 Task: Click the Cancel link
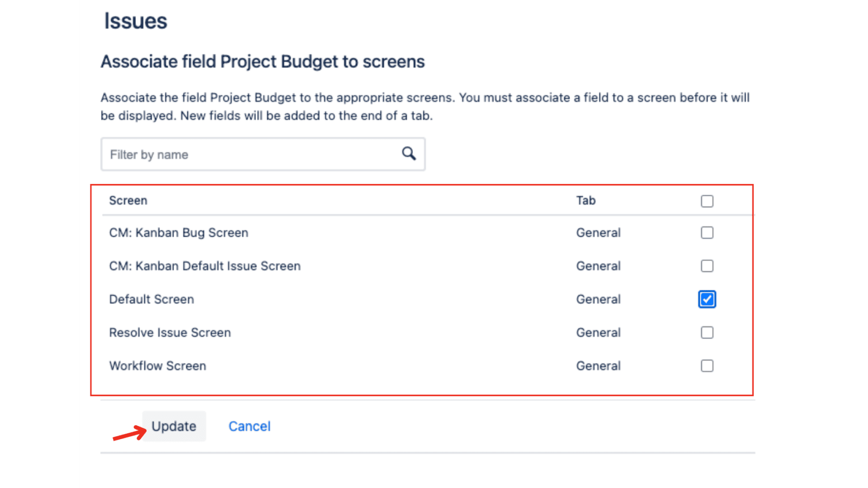[249, 426]
